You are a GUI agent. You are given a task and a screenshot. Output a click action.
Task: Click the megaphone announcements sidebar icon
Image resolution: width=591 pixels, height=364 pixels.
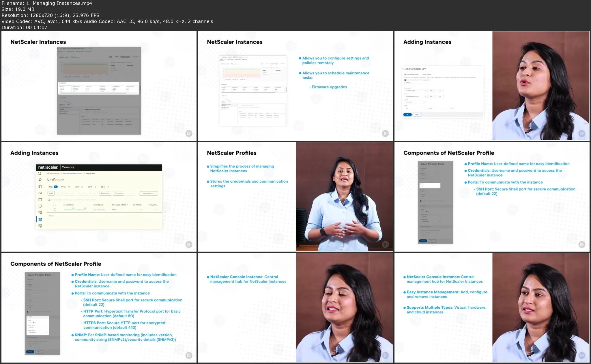(x=40, y=186)
